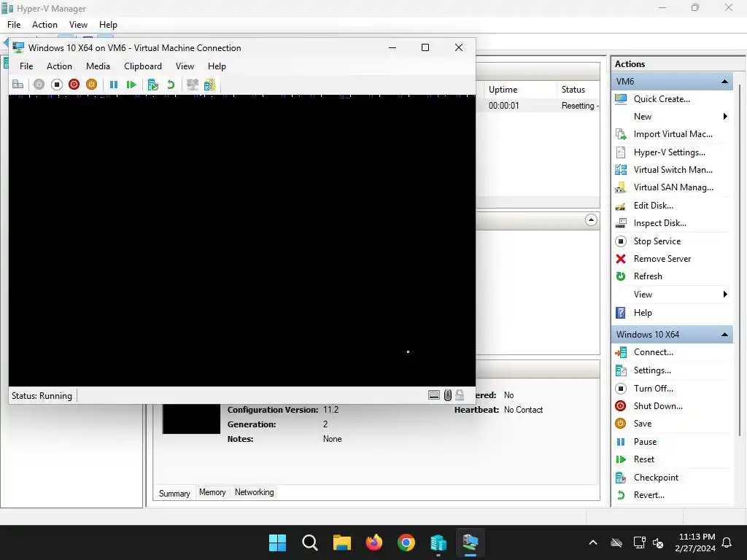
Task: Click the lock status icon
Action: point(460,394)
